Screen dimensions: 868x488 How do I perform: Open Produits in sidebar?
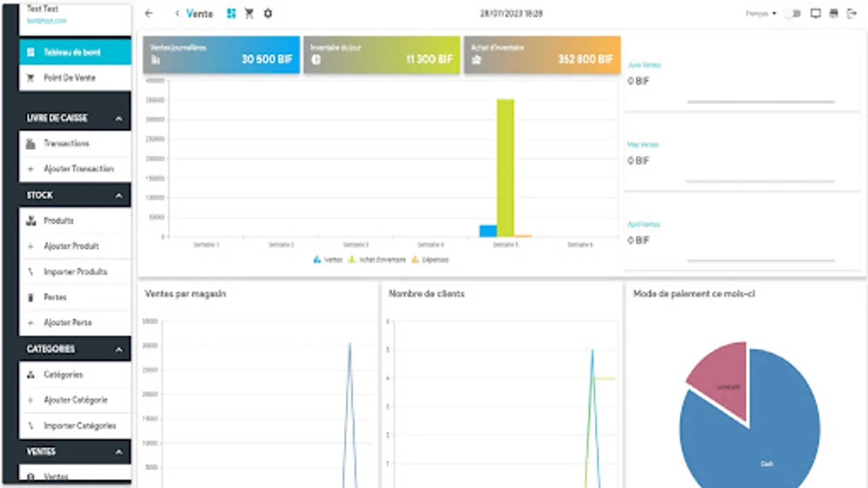pyautogui.click(x=75, y=221)
